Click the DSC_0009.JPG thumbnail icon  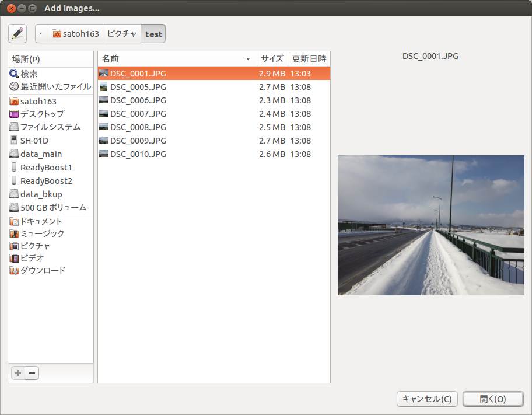(104, 140)
